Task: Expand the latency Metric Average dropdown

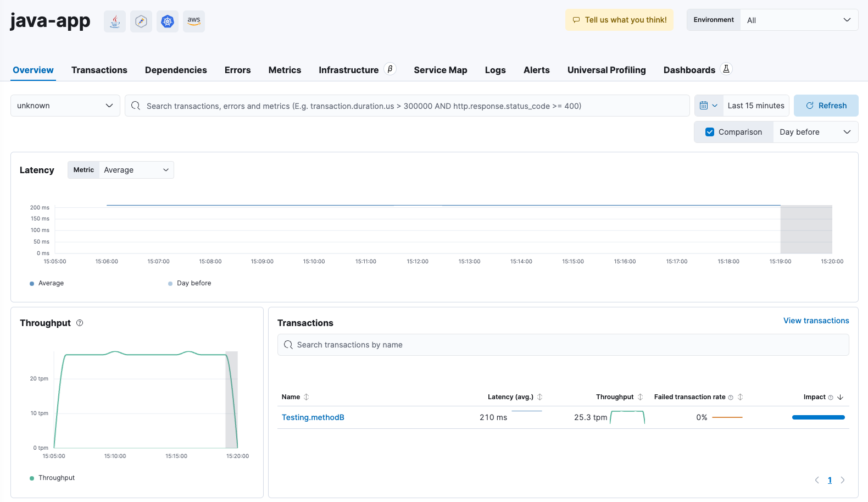Action: click(x=136, y=170)
